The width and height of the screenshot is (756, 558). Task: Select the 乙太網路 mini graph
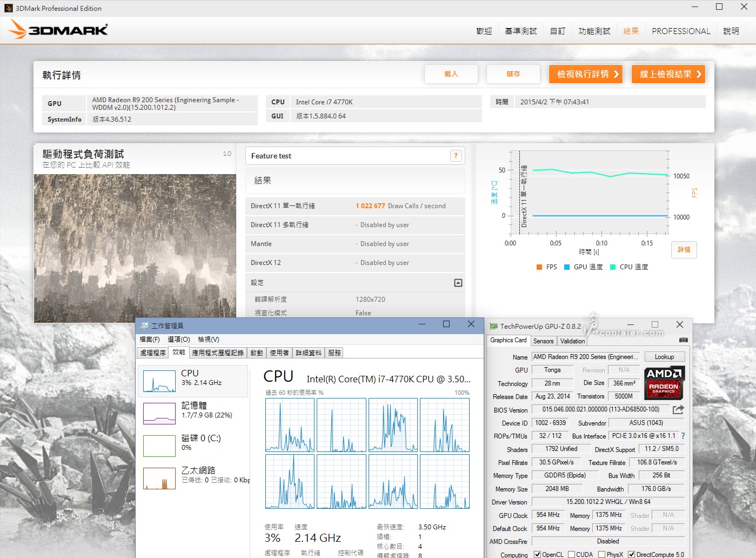click(159, 478)
